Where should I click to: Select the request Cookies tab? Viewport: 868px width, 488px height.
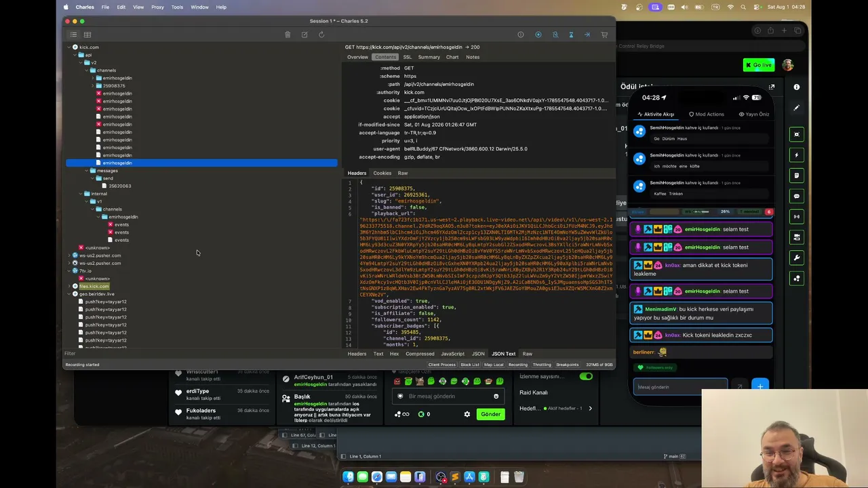tap(382, 173)
